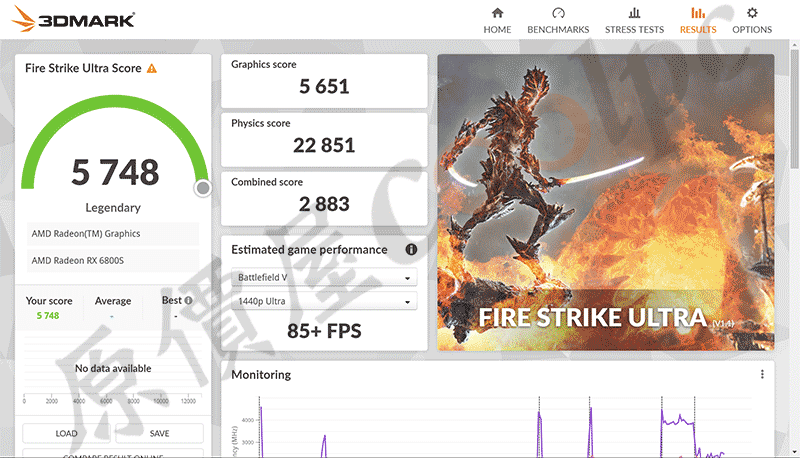Click the gauge end knob of score dial
The width and height of the screenshot is (800, 458).
203,188
